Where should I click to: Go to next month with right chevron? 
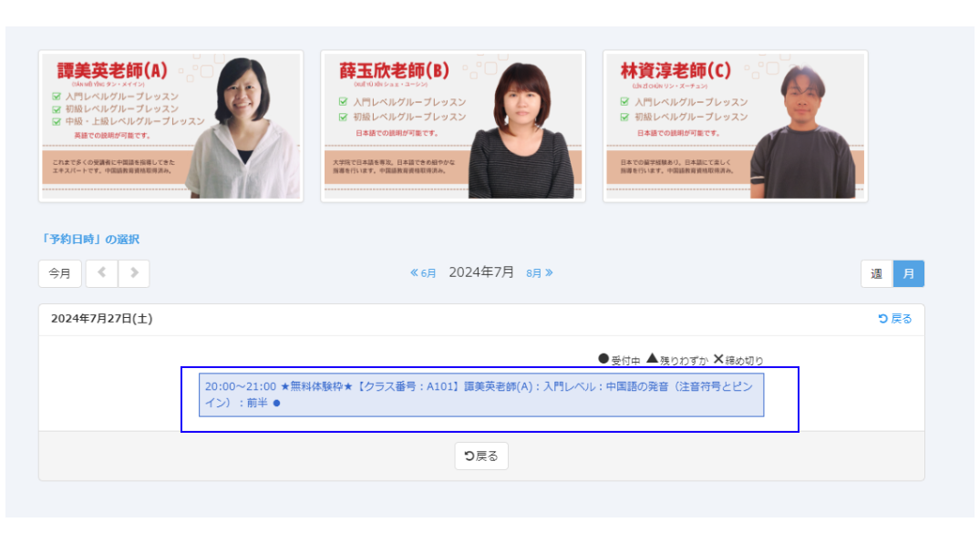(134, 273)
